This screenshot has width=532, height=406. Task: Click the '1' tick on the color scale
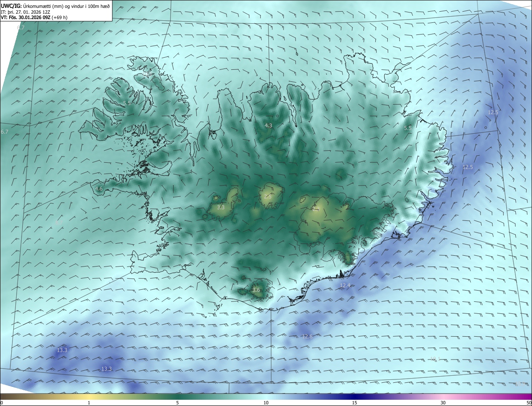point(89,403)
